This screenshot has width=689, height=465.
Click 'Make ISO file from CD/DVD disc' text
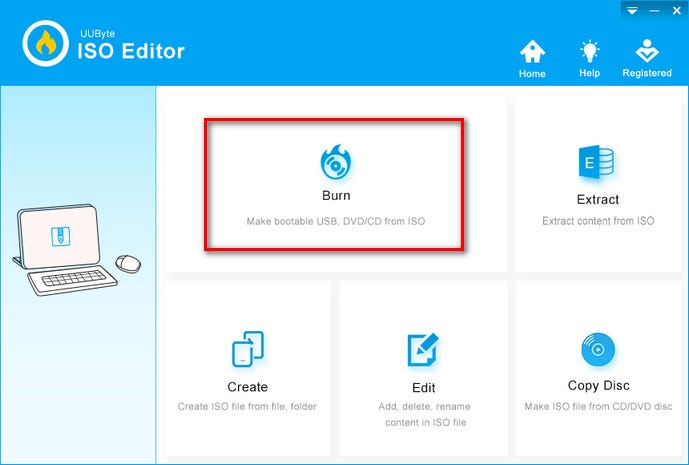pyautogui.click(x=598, y=406)
